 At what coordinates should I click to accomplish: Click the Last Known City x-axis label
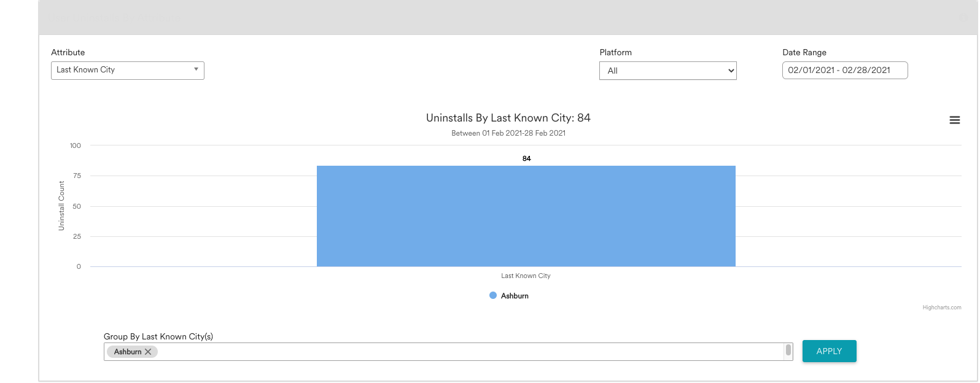(x=526, y=276)
